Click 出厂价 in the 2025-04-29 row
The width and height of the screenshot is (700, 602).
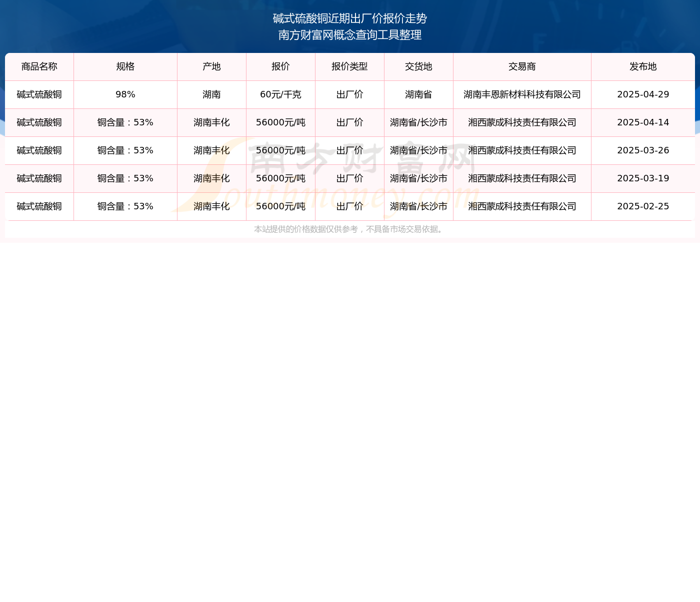[349, 94]
